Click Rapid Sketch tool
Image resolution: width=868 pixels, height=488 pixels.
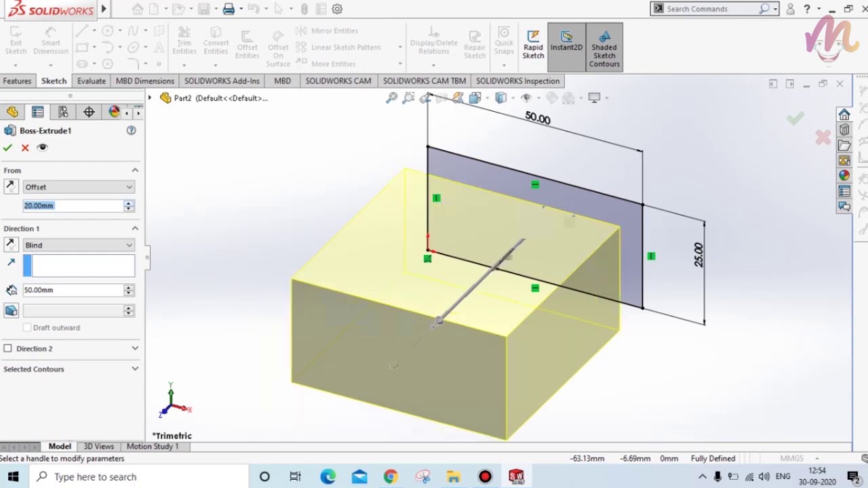point(533,47)
